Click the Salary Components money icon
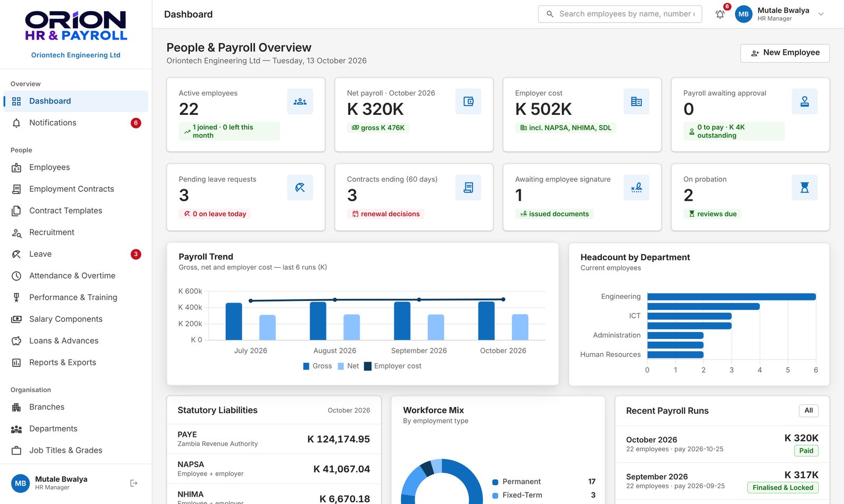 (x=16, y=319)
